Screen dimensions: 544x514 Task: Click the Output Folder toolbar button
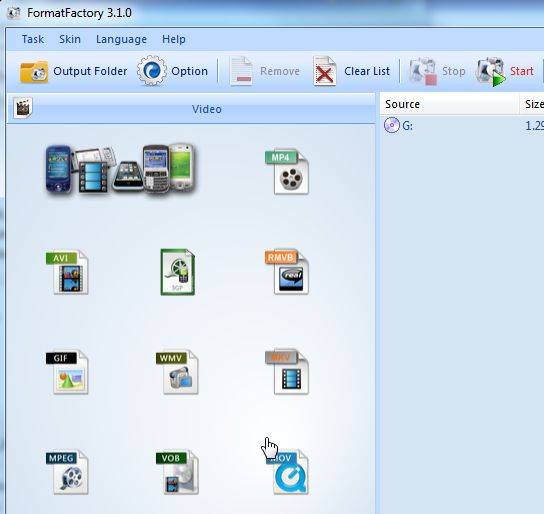tap(73, 71)
